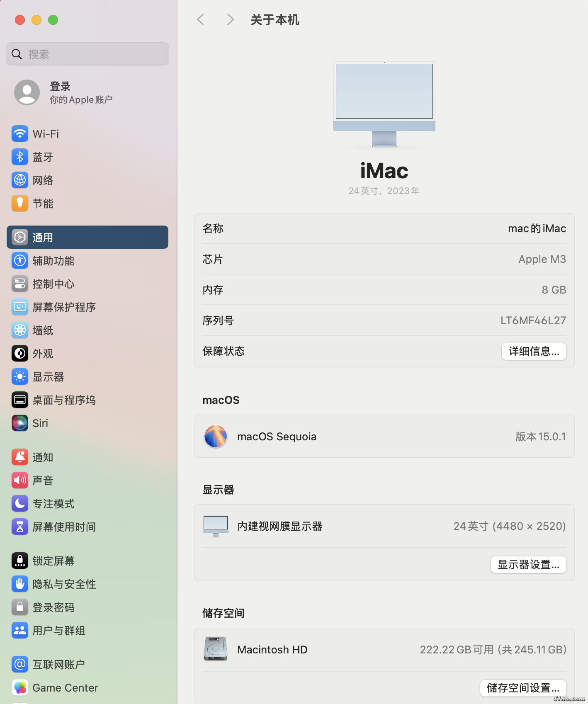Screen dimensions: 588x704
Task: Click the '关于本机' page title
Action: tap(275, 20)
